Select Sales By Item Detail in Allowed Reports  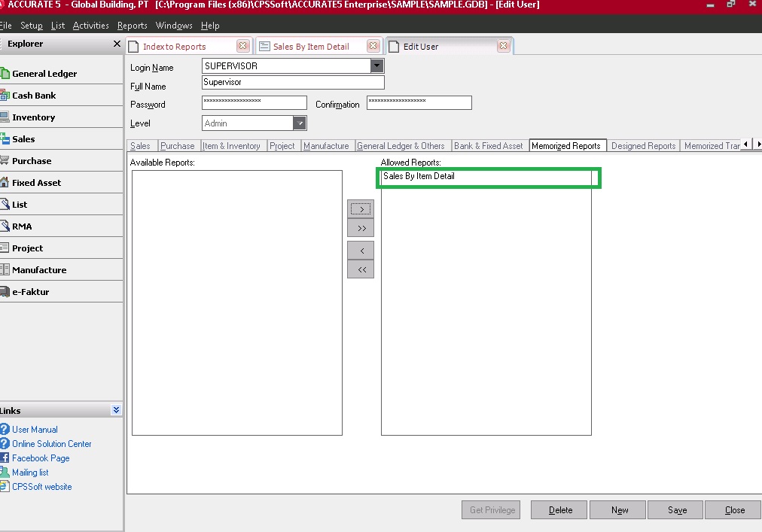[x=419, y=177]
